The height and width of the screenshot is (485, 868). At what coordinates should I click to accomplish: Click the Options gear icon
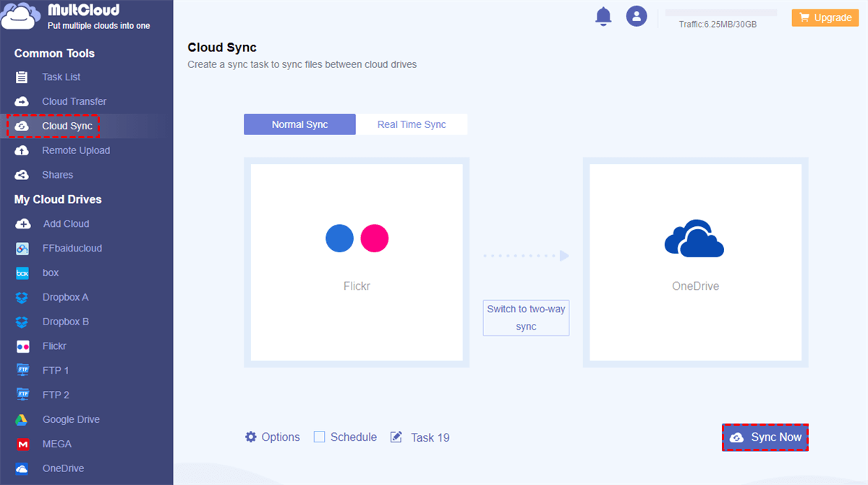(x=251, y=437)
